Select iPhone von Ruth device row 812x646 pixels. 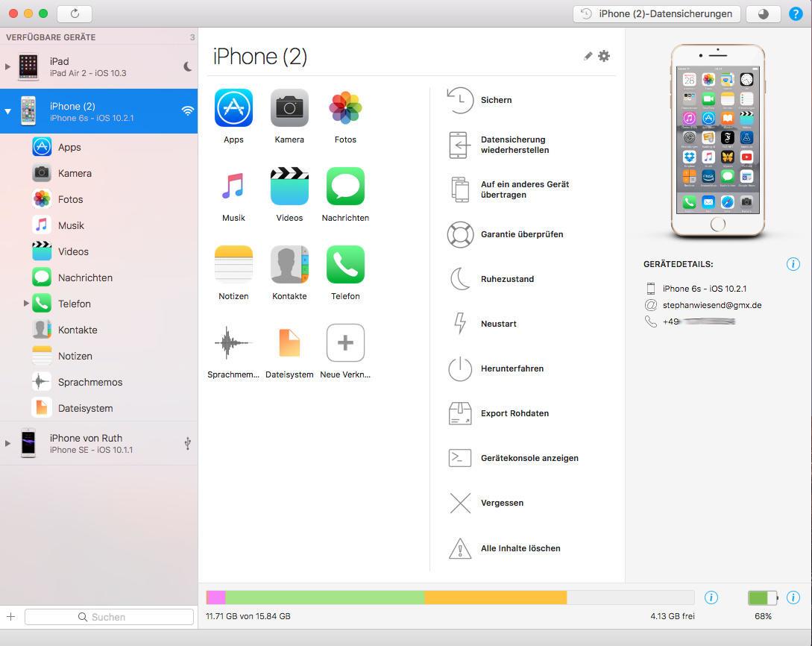point(98,443)
